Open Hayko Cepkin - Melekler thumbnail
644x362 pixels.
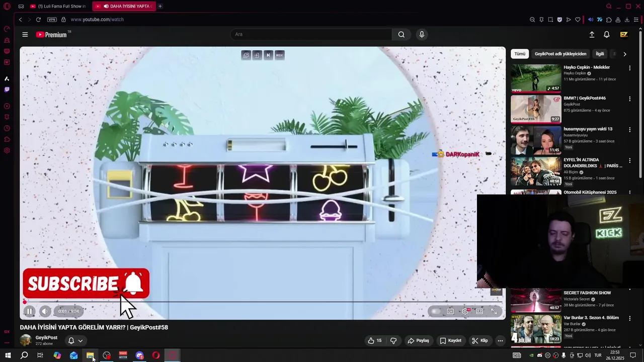(x=536, y=78)
